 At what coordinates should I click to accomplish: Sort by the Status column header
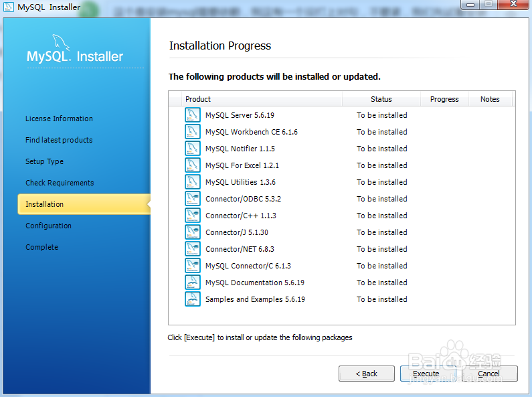tap(381, 99)
